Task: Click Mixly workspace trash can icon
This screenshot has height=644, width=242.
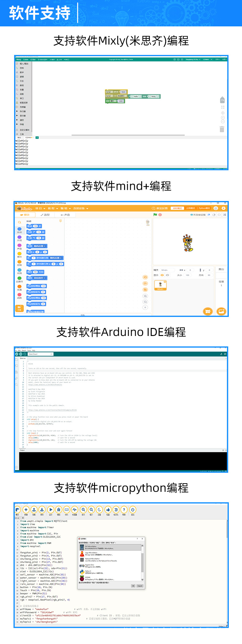Action: click(222, 129)
